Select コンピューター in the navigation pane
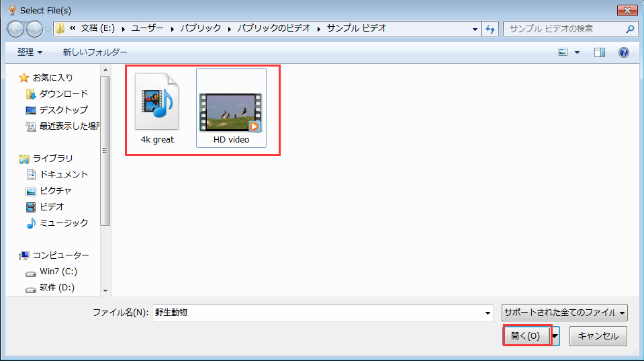644x361 pixels. [61, 255]
